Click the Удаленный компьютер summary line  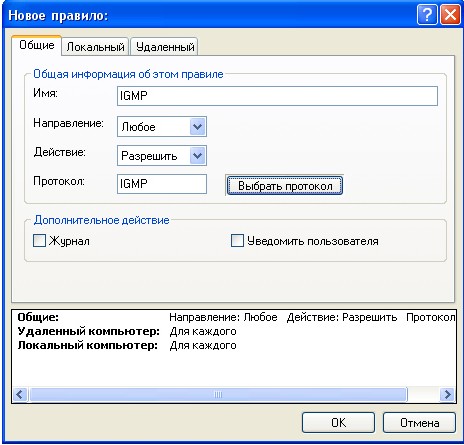point(127,331)
